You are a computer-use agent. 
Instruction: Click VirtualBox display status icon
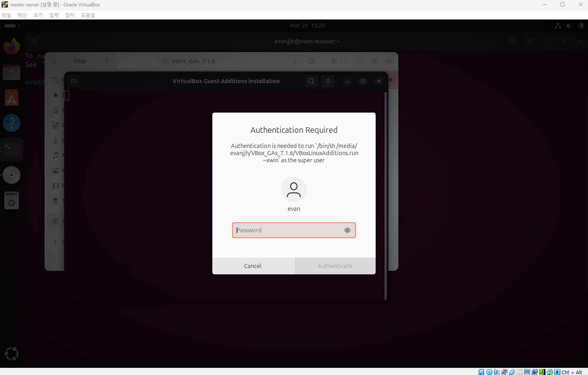coord(527,372)
